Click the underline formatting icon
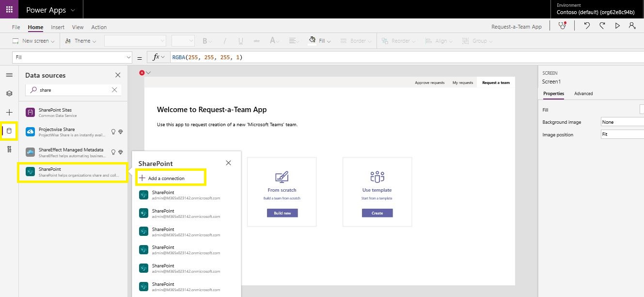Image resolution: width=644 pixels, height=297 pixels. pyautogui.click(x=241, y=41)
